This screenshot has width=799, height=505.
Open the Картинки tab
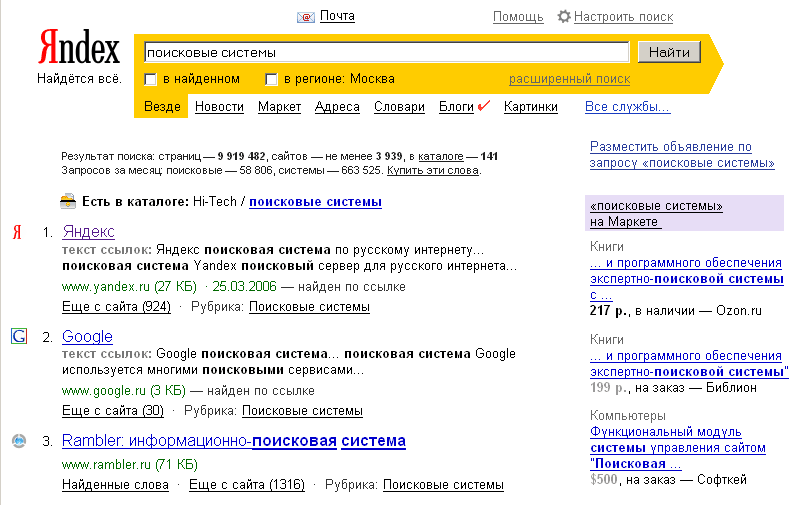coord(530,107)
